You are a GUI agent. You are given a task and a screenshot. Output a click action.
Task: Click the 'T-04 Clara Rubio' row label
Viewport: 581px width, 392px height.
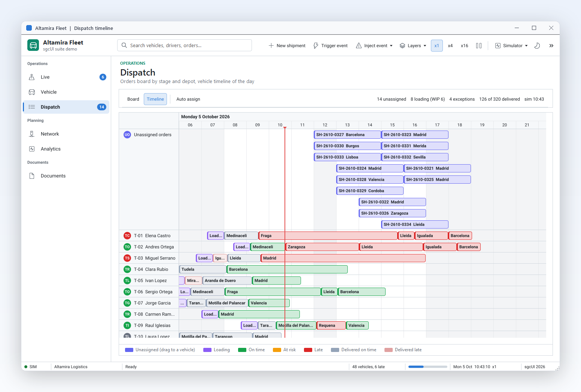(151, 269)
